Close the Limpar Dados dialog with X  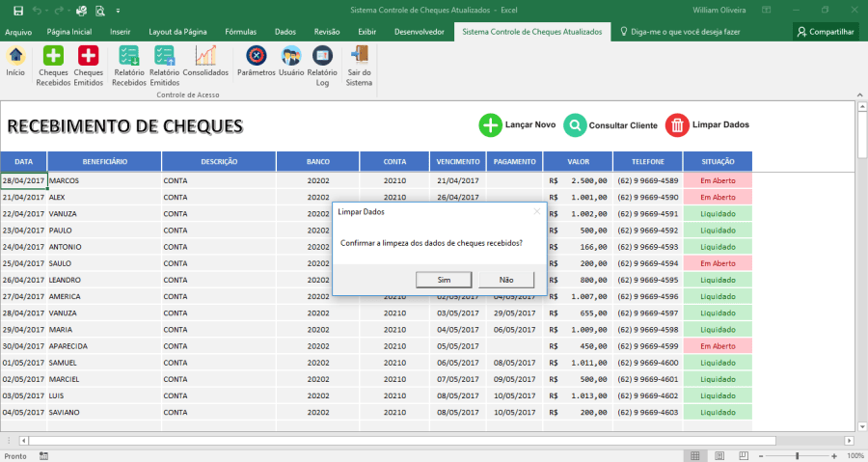(x=536, y=211)
